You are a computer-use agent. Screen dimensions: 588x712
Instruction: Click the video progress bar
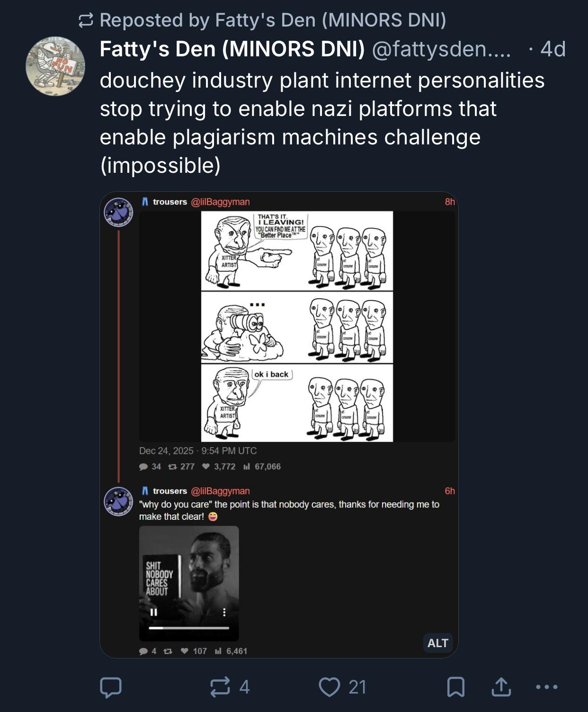click(188, 628)
